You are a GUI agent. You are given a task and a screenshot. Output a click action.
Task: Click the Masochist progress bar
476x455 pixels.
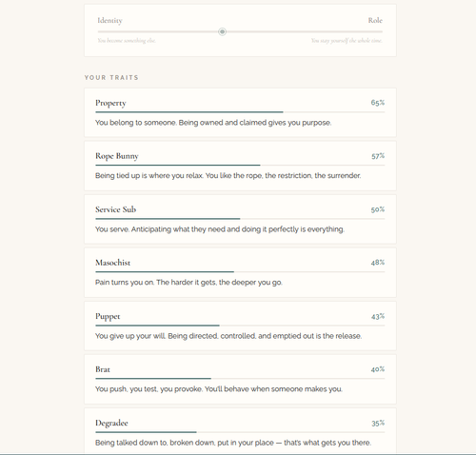[x=240, y=272]
